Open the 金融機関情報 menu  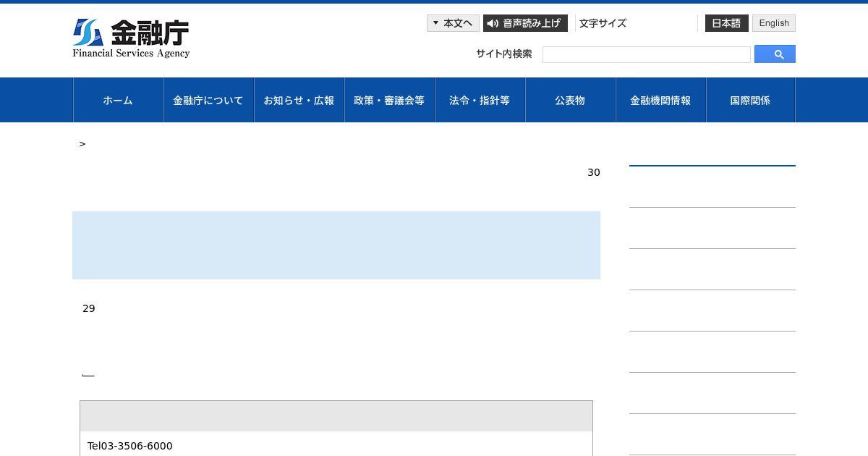pyautogui.click(x=660, y=100)
